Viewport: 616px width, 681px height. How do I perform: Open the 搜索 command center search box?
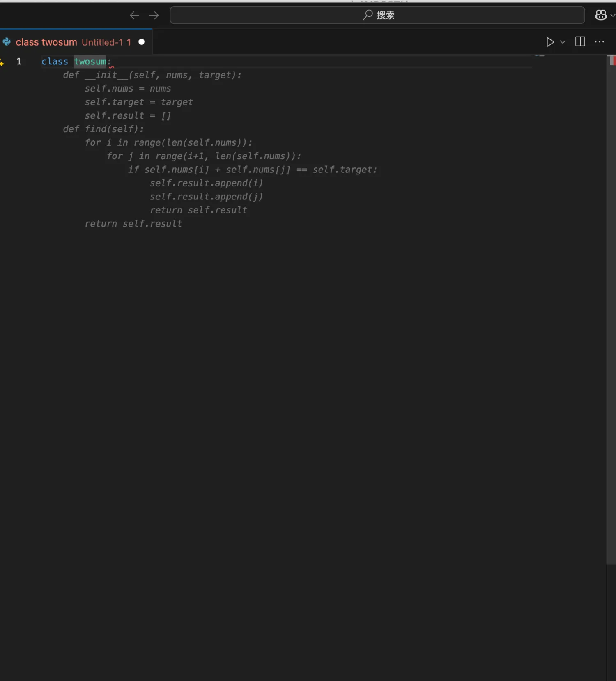377,15
